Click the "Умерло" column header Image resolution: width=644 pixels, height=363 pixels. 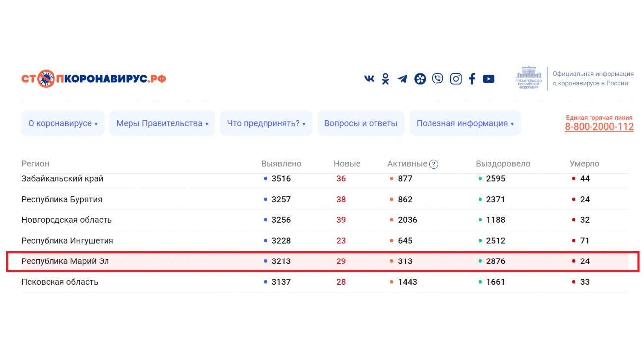tap(584, 164)
